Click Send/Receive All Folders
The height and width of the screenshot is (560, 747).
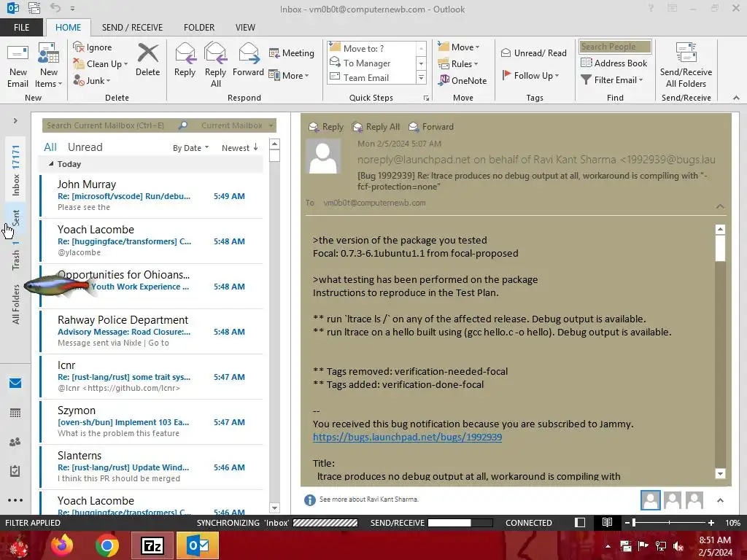(x=686, y=66)
